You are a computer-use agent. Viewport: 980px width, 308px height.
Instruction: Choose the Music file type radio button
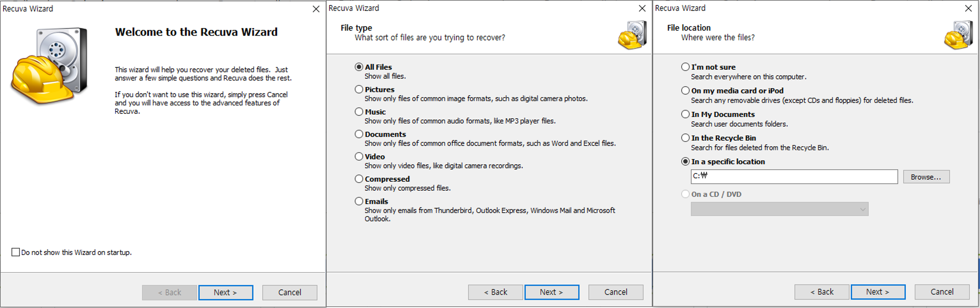(x=359, y=112)
